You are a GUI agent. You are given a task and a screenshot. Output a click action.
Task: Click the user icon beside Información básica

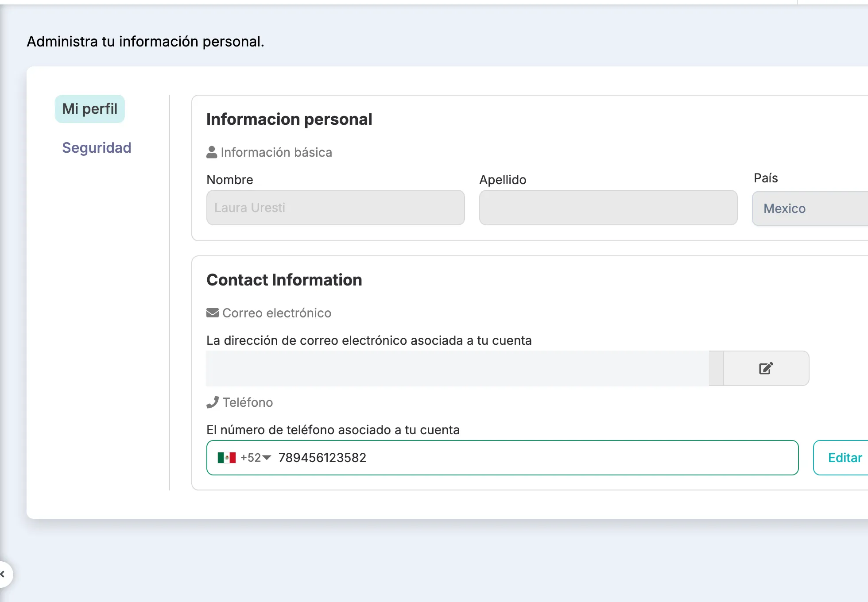coord(212,152)
